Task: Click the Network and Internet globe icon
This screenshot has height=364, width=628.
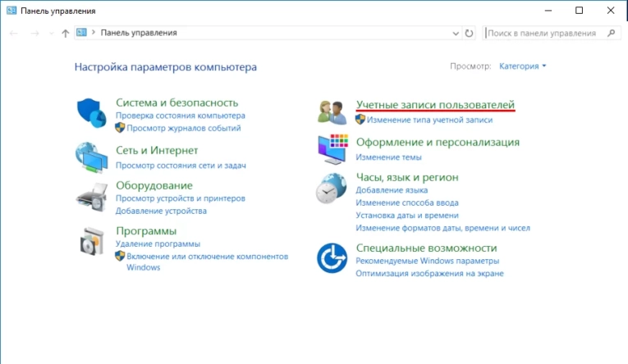Action: [x=92, y=157]
